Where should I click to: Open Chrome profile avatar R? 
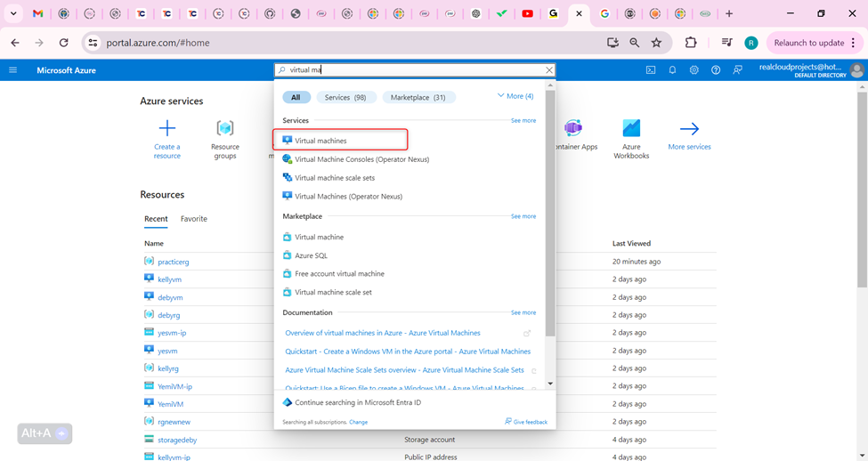(751, 43)
